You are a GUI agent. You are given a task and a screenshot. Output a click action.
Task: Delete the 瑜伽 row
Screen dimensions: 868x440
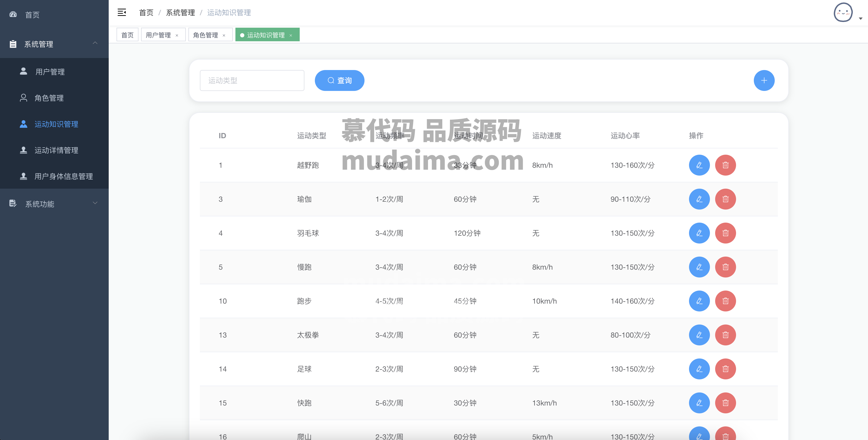coord(725,199)
